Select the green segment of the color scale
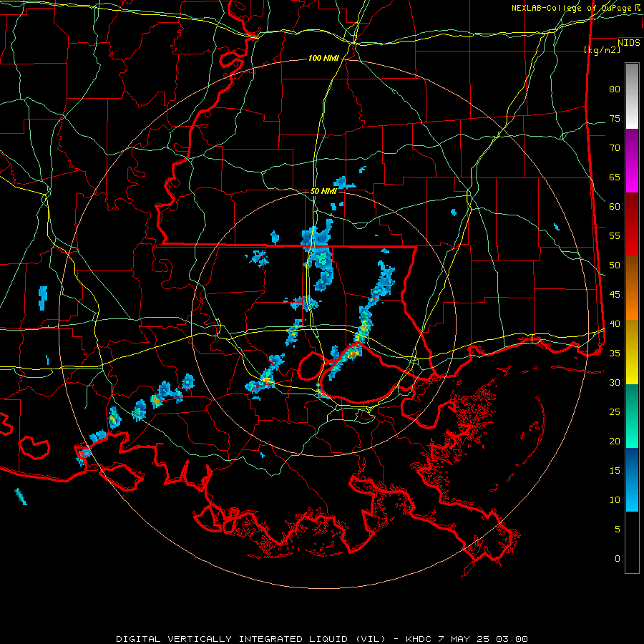The height and width of the screenshot is (644, 644). [x=632, y=416]
